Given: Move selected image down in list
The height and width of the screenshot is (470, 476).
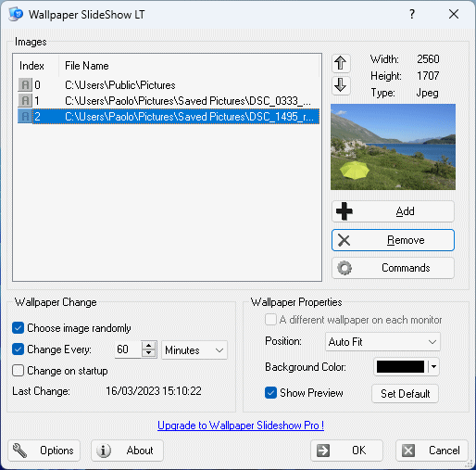Looking at the screenshot, I should [341, 85].
